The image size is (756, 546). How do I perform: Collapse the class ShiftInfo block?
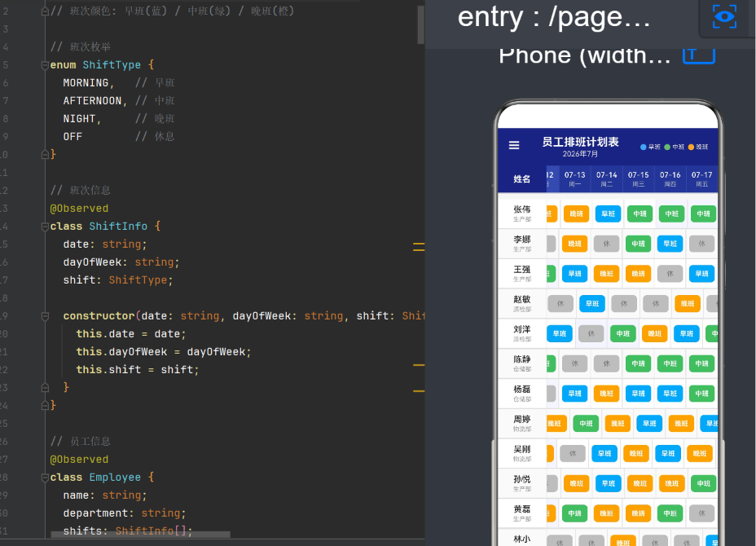click(x=45, y=227)
